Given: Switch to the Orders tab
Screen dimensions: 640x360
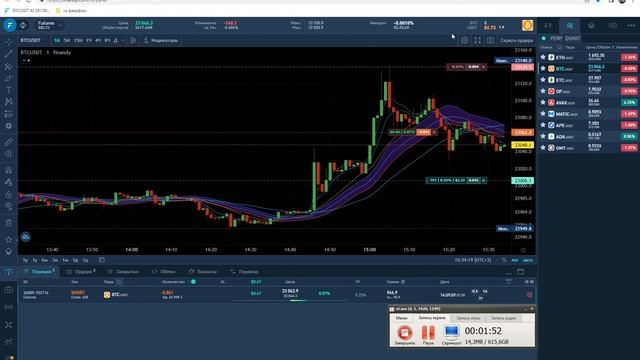Looking at the screenshot, I should click(x=81, y=271).
